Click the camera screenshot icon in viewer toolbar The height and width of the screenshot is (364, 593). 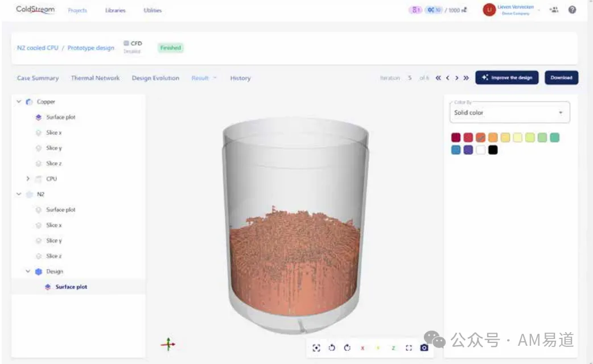(x=424, y=348)
